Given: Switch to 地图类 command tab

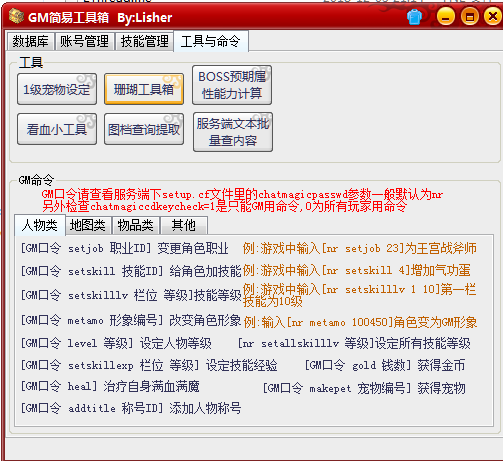Looking at the screenshot, I should (x=88, y=226).
